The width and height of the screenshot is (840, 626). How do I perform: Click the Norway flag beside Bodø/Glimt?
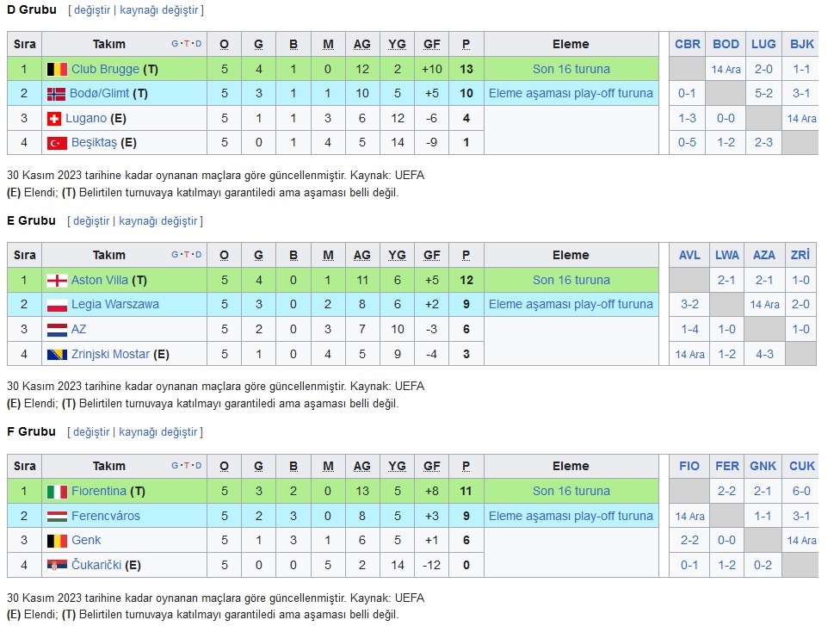pyautogui.click(x=56, y=94)
